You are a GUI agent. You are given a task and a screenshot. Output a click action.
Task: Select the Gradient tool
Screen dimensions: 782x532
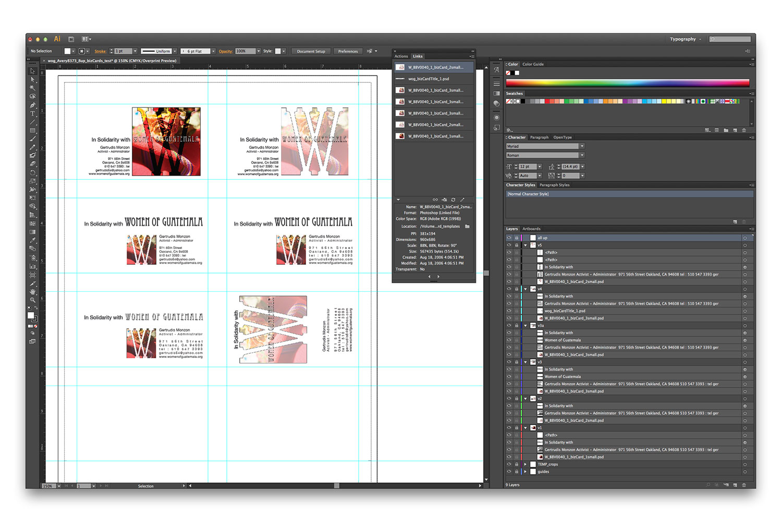32,232
